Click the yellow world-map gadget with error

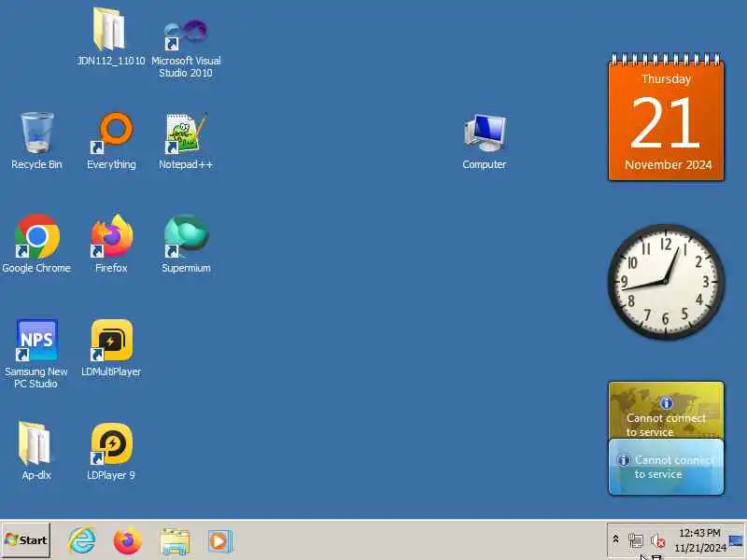click(666, 410)
